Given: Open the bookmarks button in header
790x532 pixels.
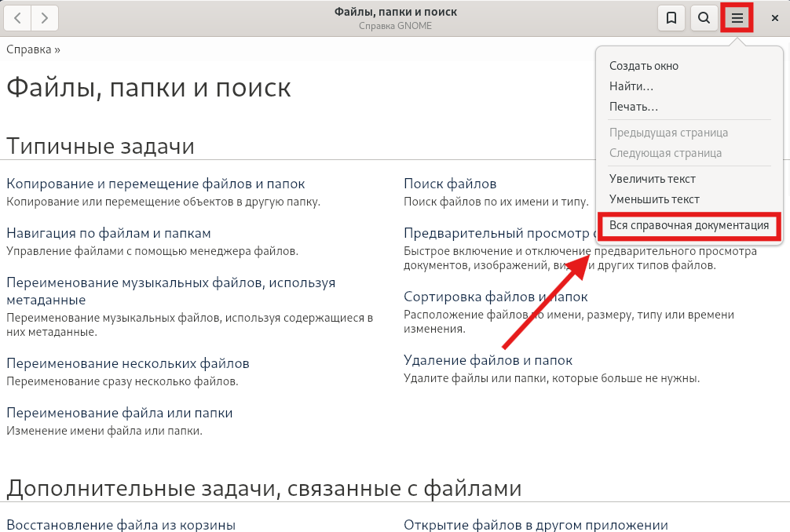Looking at the screenshot, I should point(671,18).
